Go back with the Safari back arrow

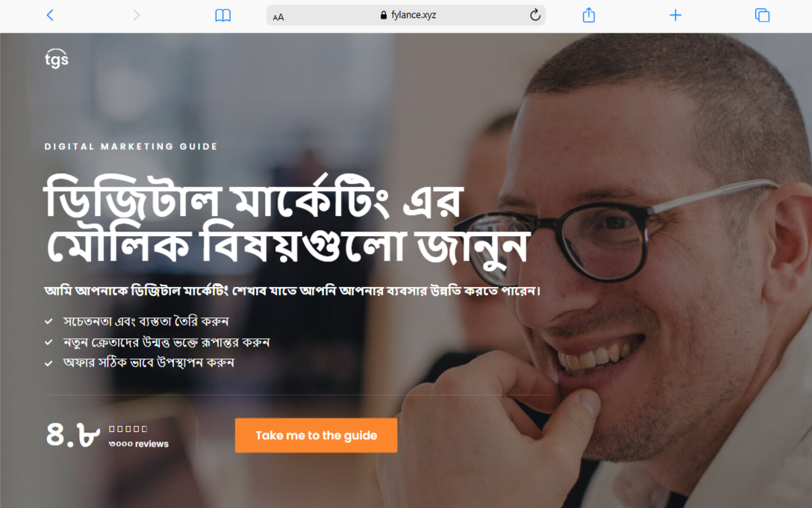[x=50, y=15]
